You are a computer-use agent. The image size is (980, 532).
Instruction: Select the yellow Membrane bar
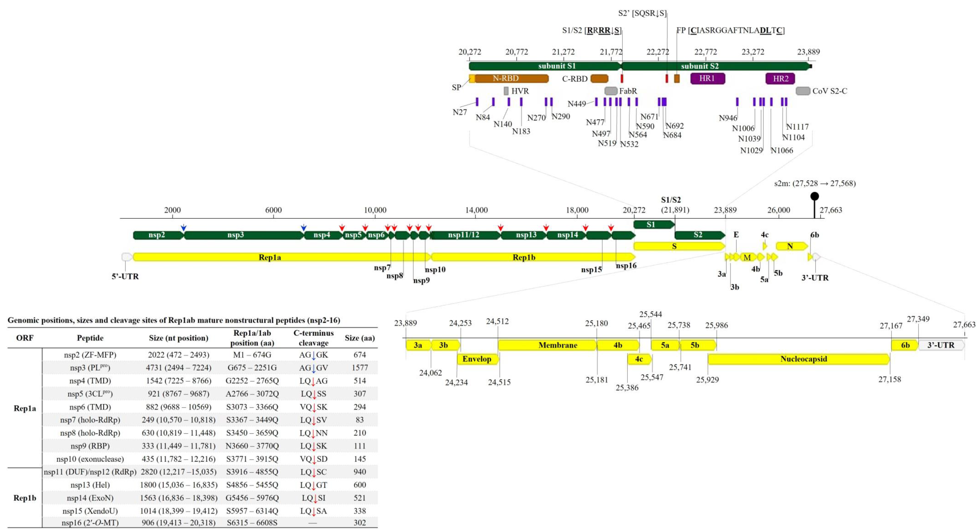tap(547, 345)
